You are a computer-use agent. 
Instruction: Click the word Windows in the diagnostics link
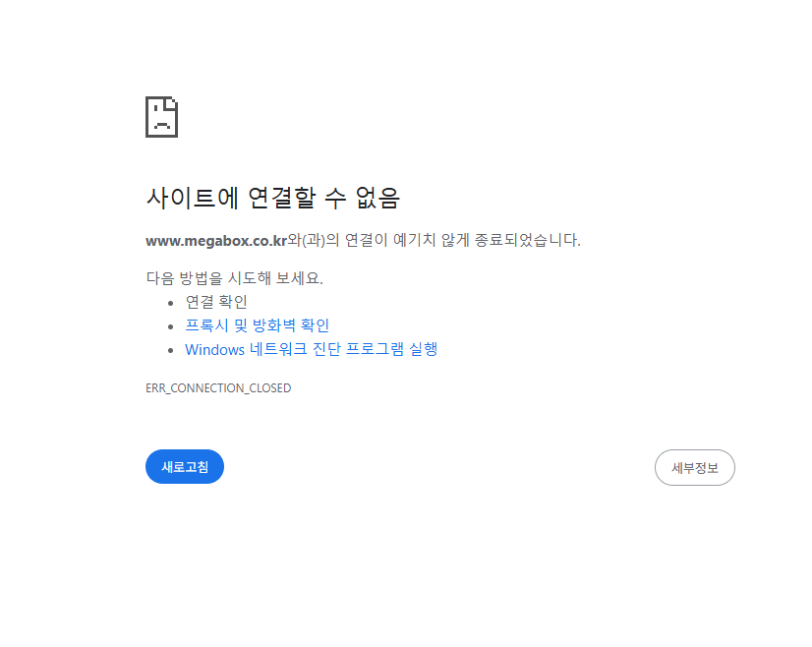[x=214, y=350]
